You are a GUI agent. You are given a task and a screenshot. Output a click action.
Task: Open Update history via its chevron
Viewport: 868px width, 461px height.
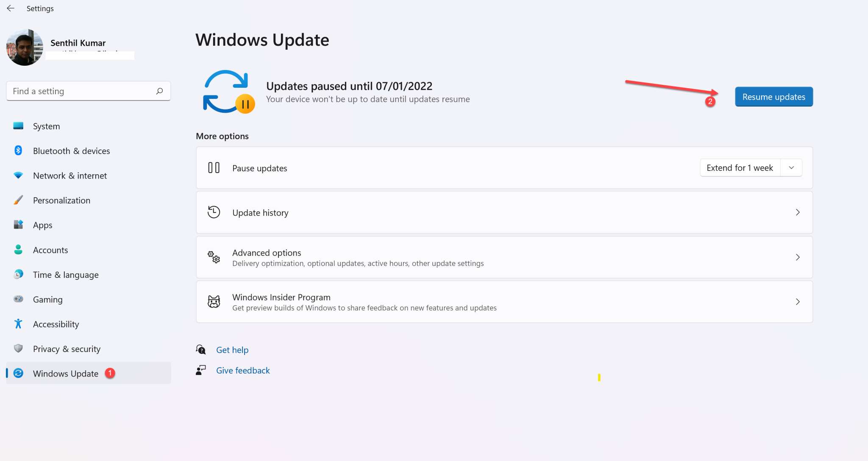point(798,212)
